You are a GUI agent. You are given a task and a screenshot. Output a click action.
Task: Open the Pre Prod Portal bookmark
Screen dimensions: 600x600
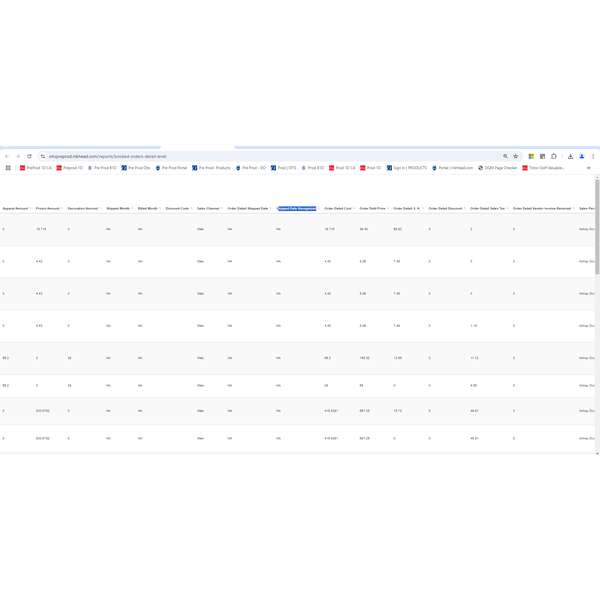coord(171,168)
